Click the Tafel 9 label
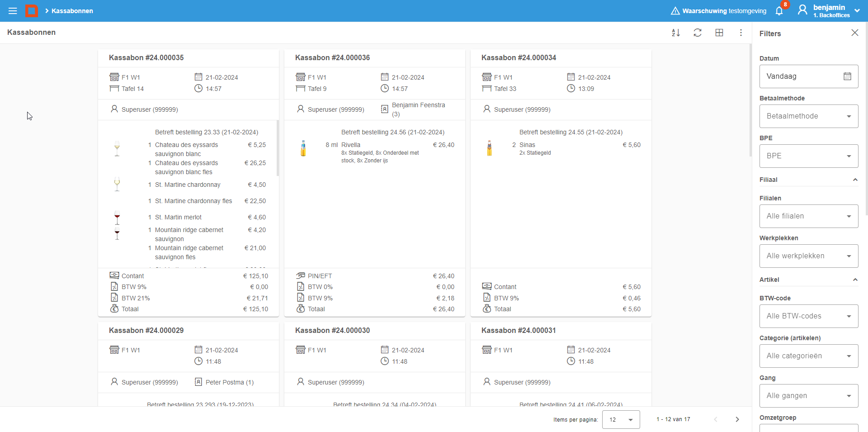The image size is (868, 432). 317,89
